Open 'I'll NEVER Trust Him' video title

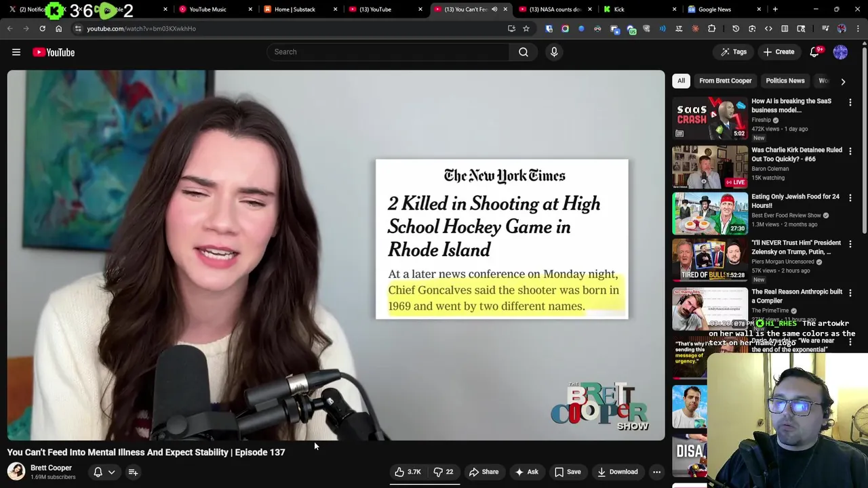[796, 247]
